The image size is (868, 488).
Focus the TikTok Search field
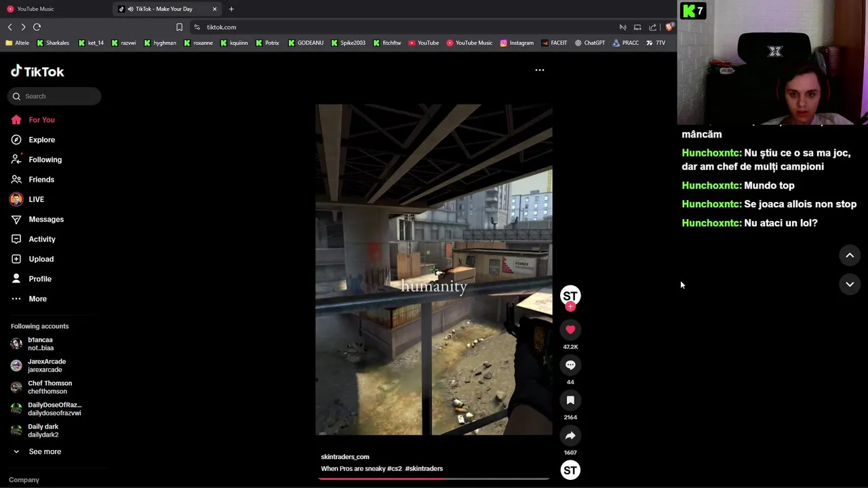54,96
